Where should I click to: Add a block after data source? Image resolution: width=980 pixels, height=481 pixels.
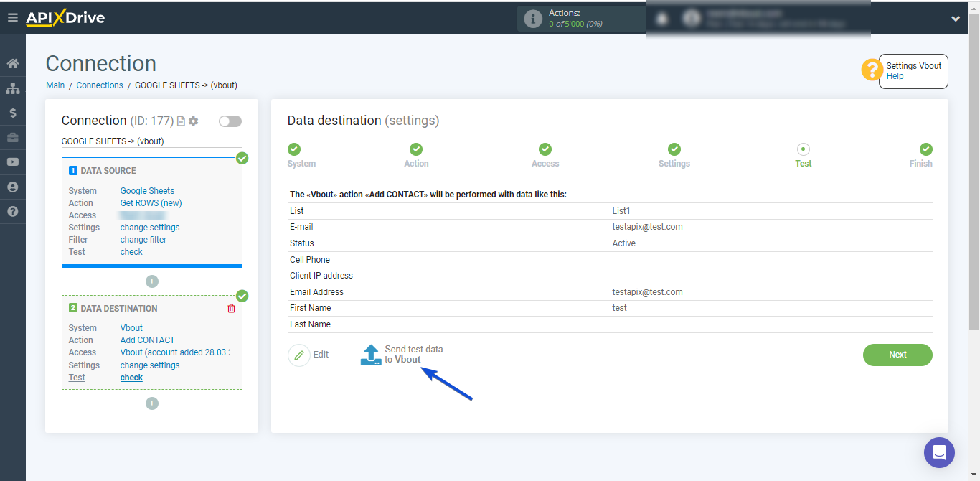coord(151,281)
